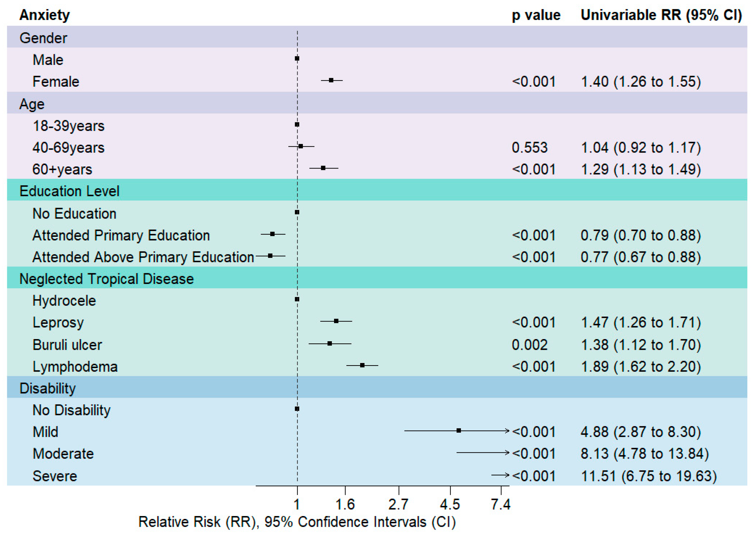Click the Mild disability estimate marker
Screen dimensions: 756x534
(459, 431)
